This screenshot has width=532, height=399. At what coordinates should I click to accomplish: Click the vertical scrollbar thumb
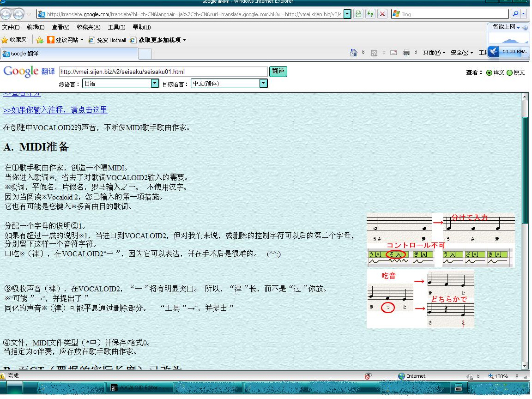tap(525, 170)
